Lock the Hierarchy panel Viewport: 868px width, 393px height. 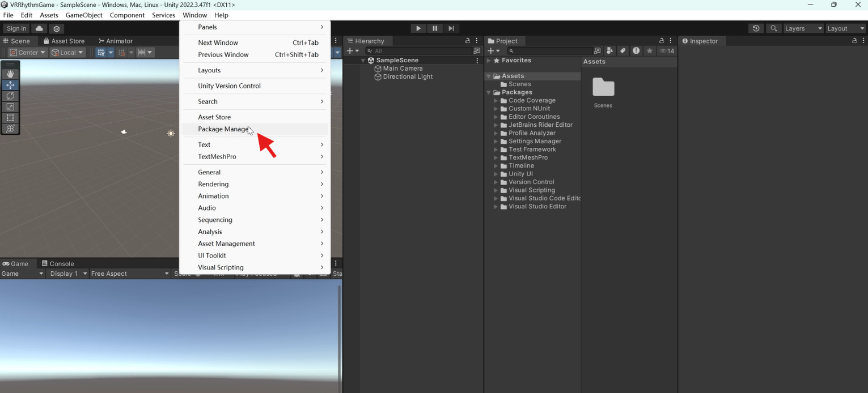point(468,41)
